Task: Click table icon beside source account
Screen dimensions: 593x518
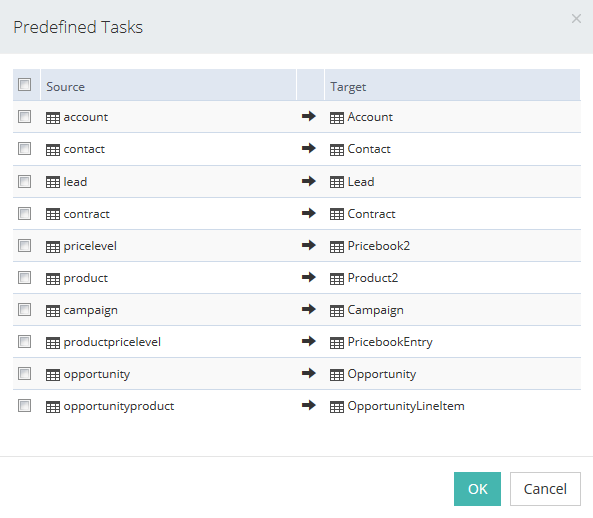Action: pyautogui.click(x=53, y=118)
